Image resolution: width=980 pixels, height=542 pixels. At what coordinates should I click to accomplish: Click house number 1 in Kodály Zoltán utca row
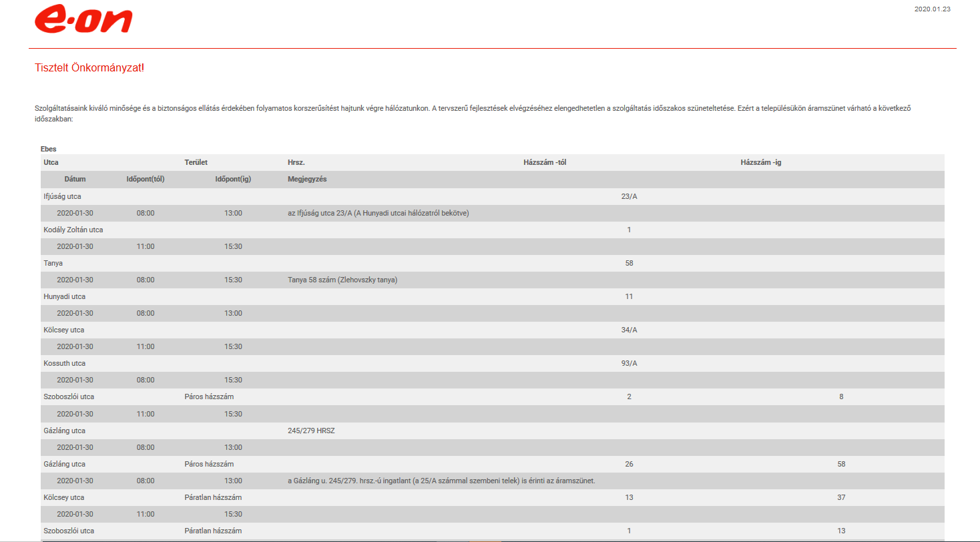[x=629, y=230]
